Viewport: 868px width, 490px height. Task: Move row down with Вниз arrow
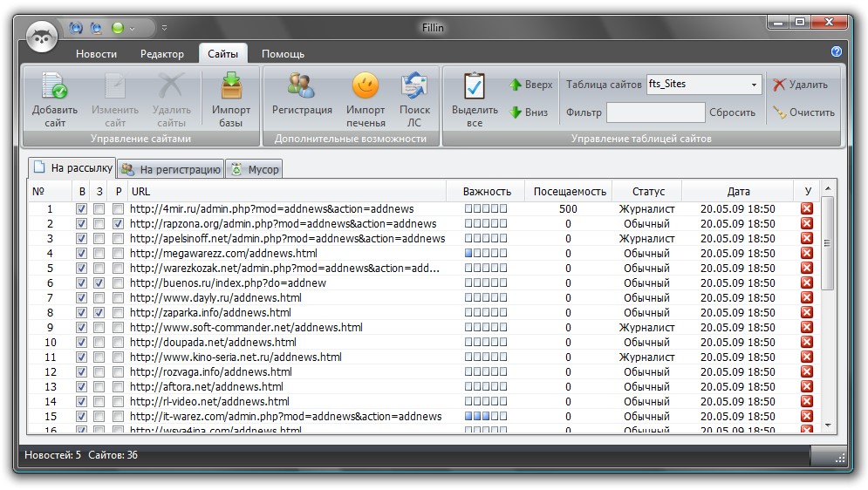coord(528,112)
